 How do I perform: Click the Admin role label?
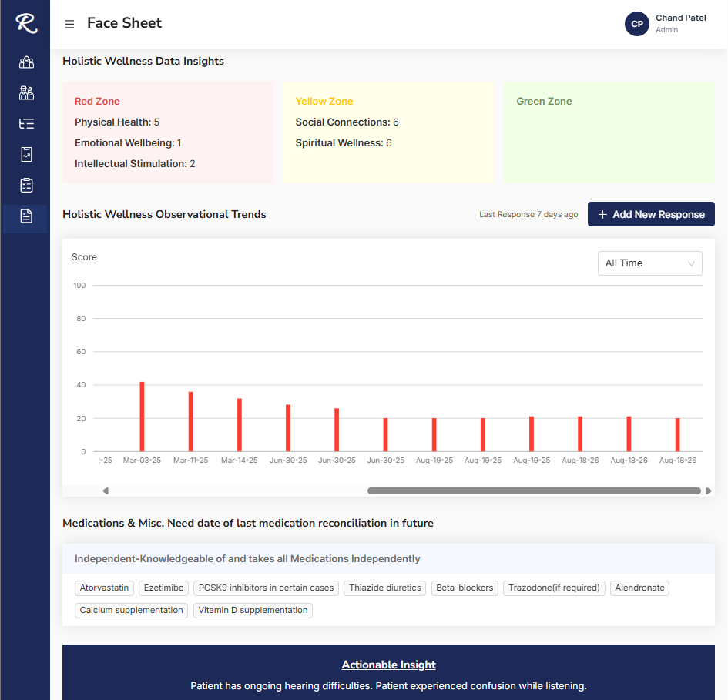click(x=666, y=30)
